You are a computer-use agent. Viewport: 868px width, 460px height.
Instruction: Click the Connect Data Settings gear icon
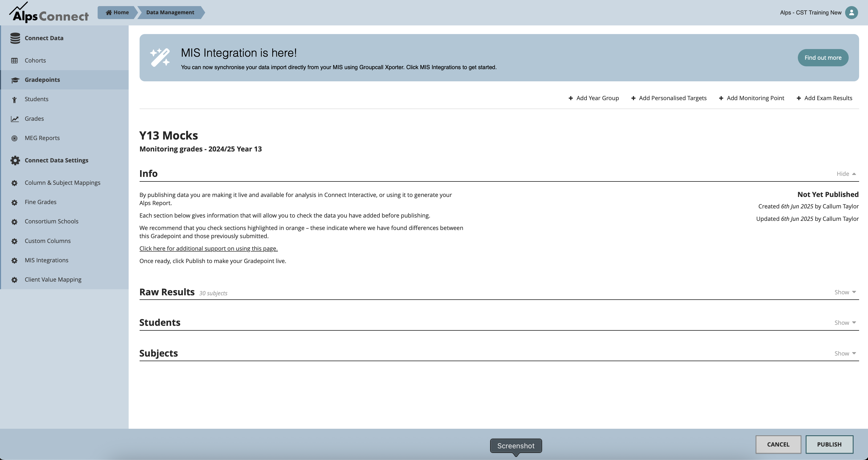click(x=15, y=160)
